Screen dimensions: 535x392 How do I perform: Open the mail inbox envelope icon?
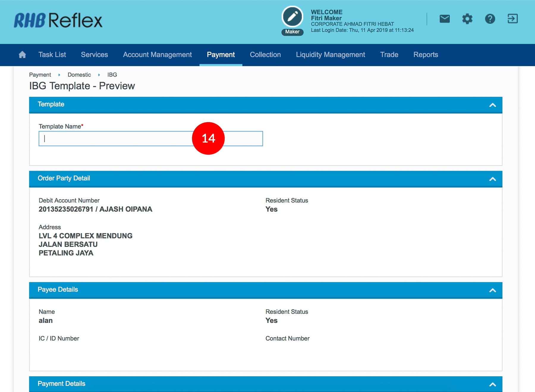[444, 19]
